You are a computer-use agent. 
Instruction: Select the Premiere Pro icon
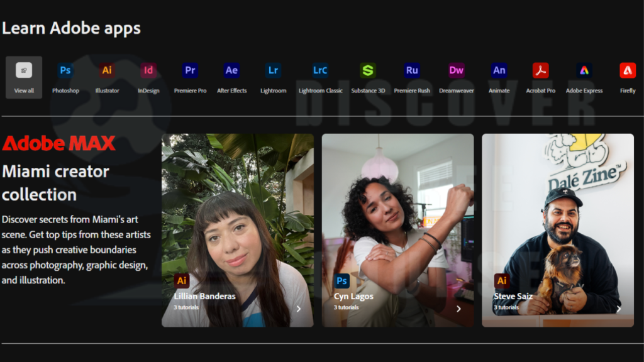point(190,70)
